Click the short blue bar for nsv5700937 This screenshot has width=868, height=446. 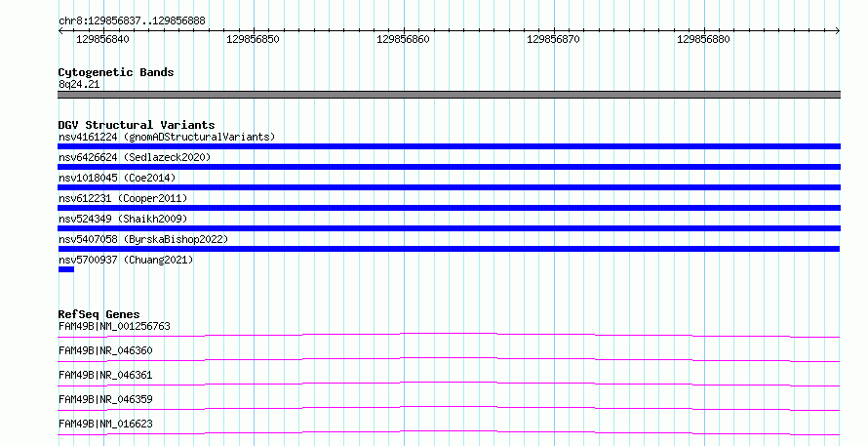click(66, 269)
